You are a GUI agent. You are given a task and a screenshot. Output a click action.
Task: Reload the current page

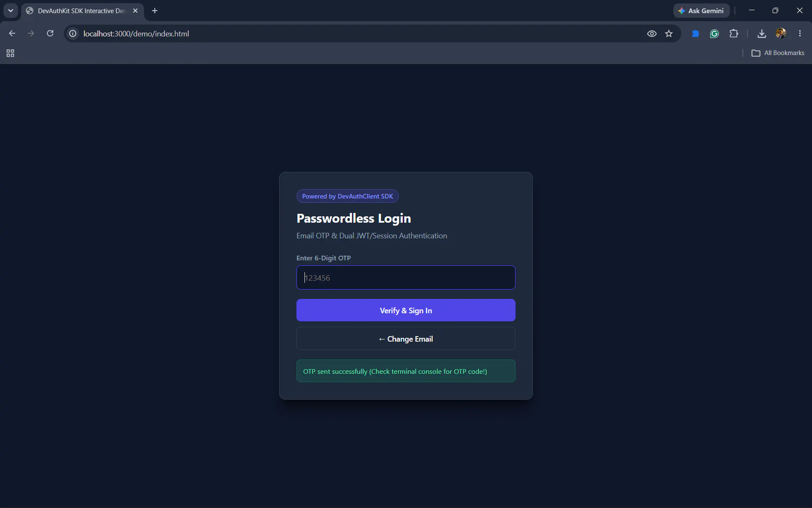click(x=50, y=33)
